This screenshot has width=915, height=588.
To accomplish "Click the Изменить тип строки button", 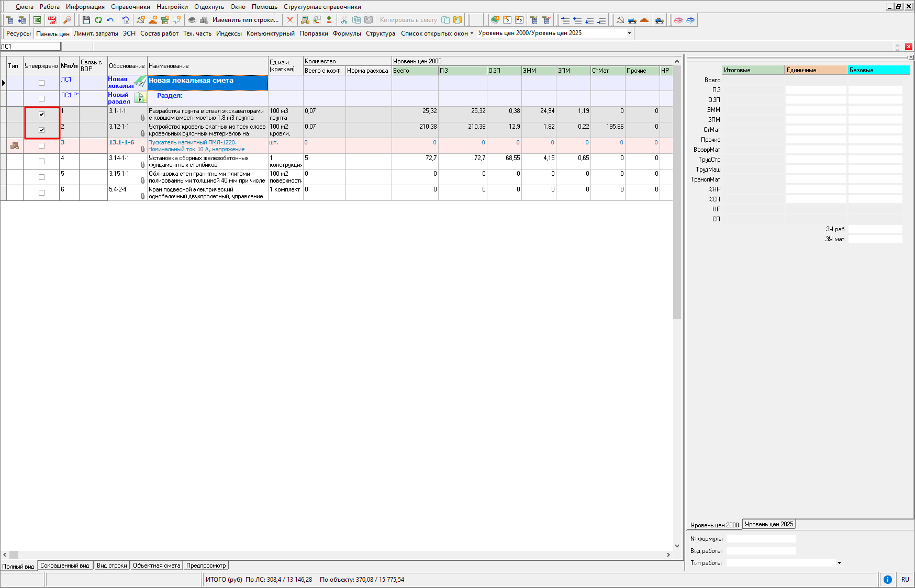I will pyautogui.click(x=245, y=20).
